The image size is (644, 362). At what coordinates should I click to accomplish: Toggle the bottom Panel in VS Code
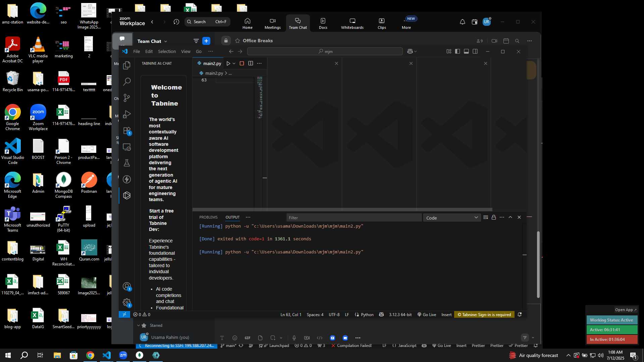pyautogui.click(x=466, y=51)
